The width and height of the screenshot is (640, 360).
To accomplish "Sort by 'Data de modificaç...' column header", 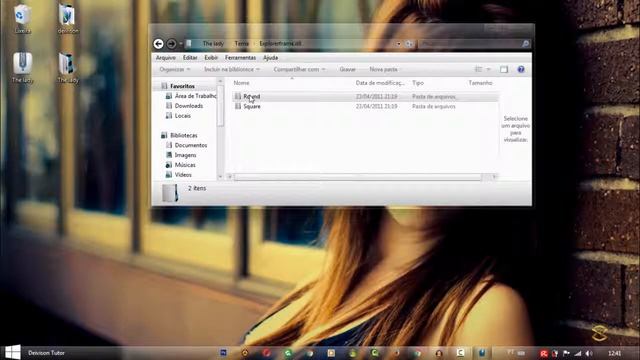I will 380,83.
